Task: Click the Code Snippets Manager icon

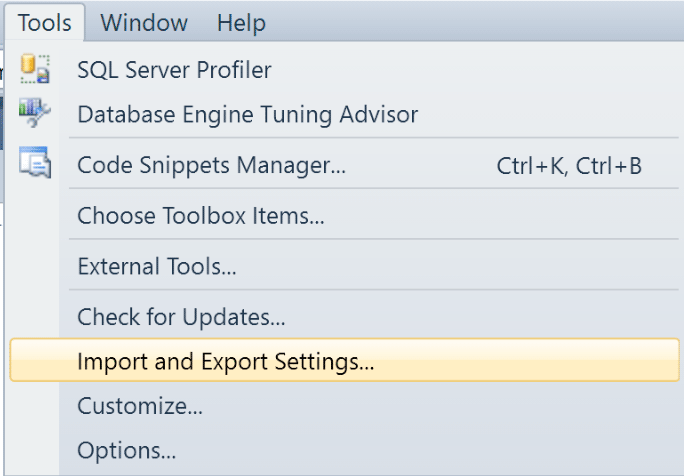Action: pyautogui.click(x=35, y=162)
